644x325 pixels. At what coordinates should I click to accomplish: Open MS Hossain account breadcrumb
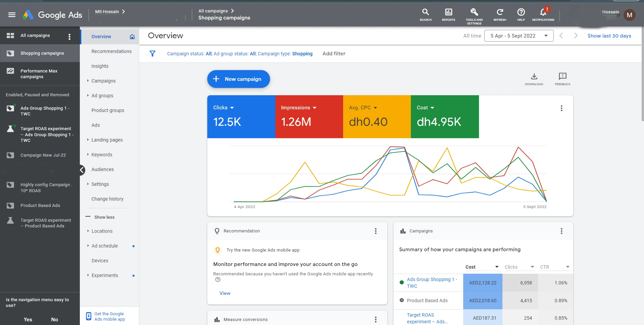(110, 11)
